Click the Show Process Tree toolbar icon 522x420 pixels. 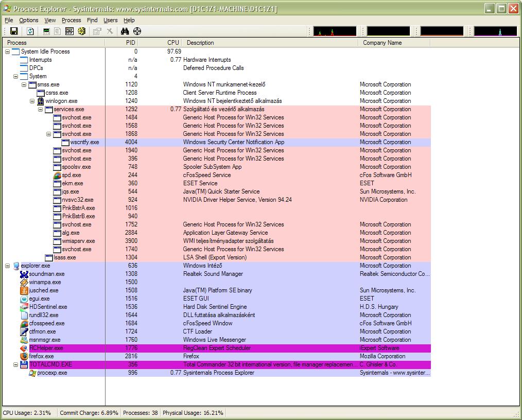(58, 31)
